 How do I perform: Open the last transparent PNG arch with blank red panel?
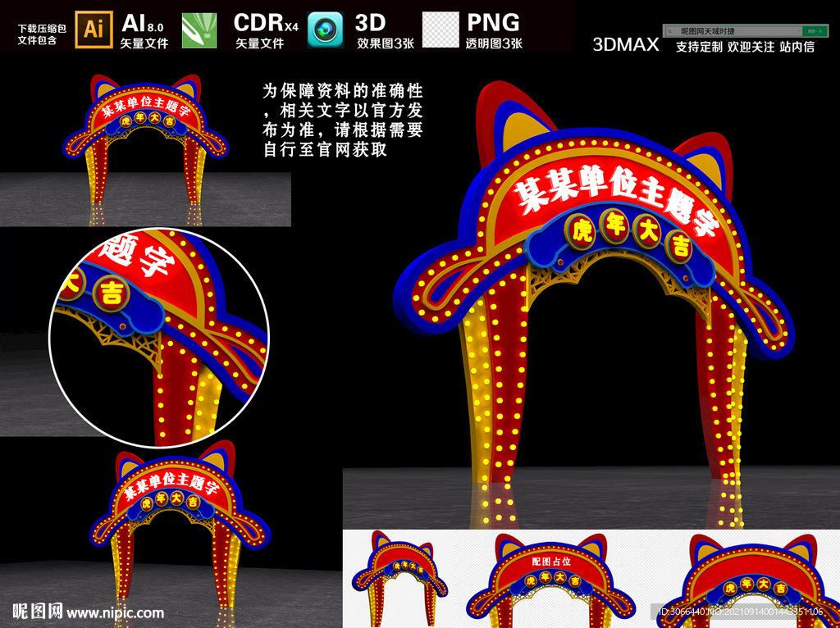750,580
